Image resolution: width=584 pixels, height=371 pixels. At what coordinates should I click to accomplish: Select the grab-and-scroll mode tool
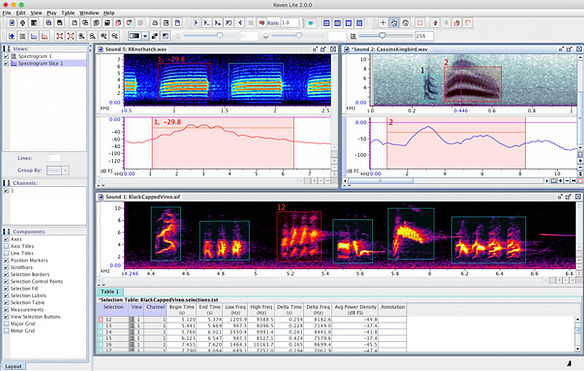405,23
